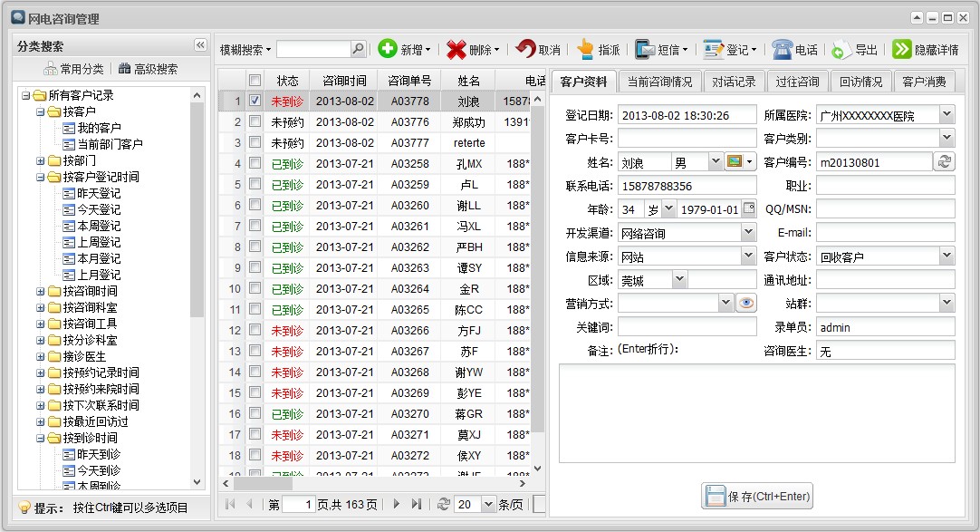980x532 pixels.
Task: Collapse the 按客户登记时间 tree node
Action: 41,177
